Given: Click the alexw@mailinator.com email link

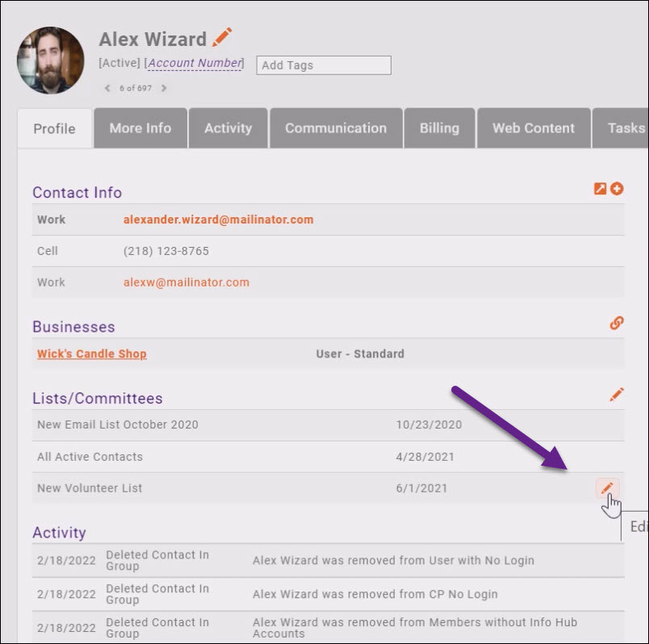Looking at the screenshot, I should [x=186, y=282].
